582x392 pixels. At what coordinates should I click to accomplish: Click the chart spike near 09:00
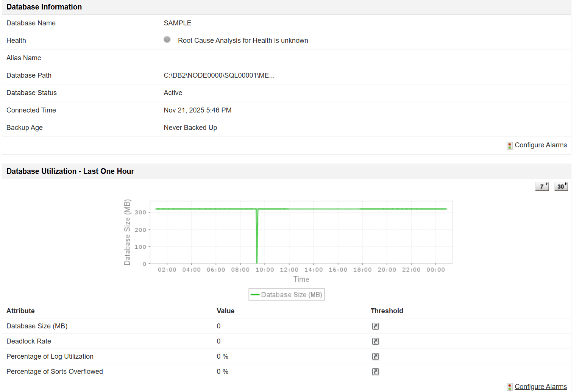[x=257, y=235]
